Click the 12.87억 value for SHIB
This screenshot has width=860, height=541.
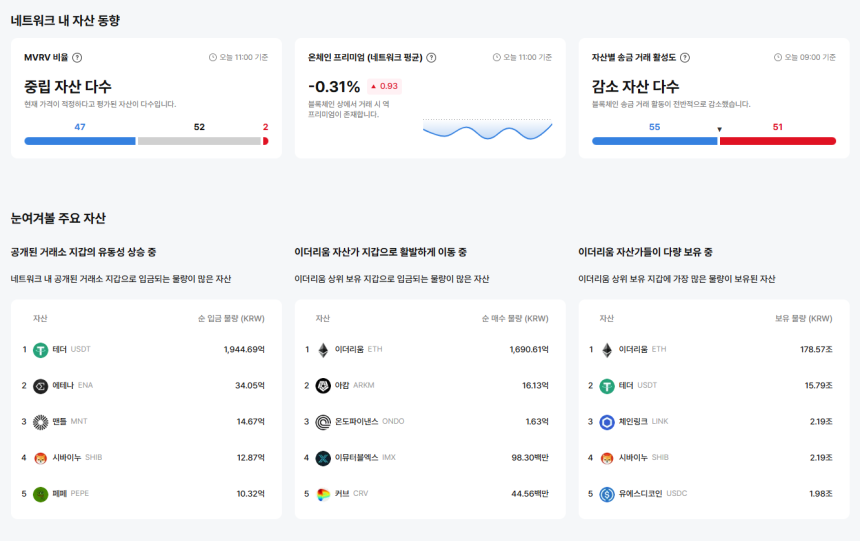pos(251,458)
